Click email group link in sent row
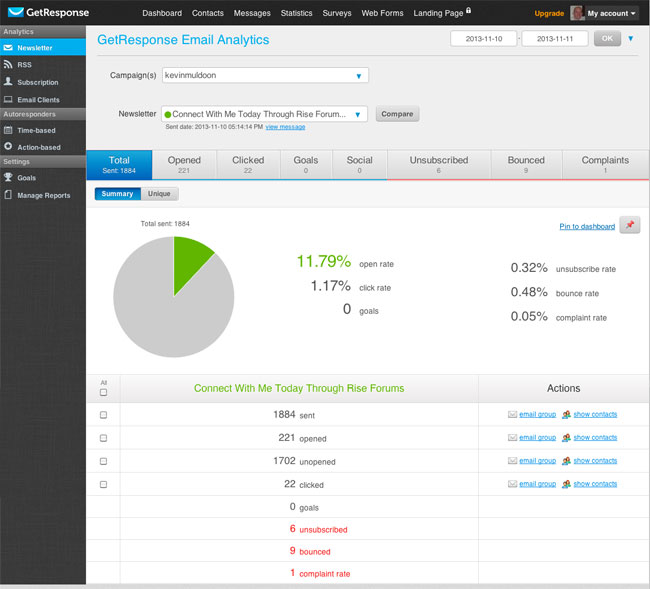Screen dimensions: 650x589 (x=538, y=414)
